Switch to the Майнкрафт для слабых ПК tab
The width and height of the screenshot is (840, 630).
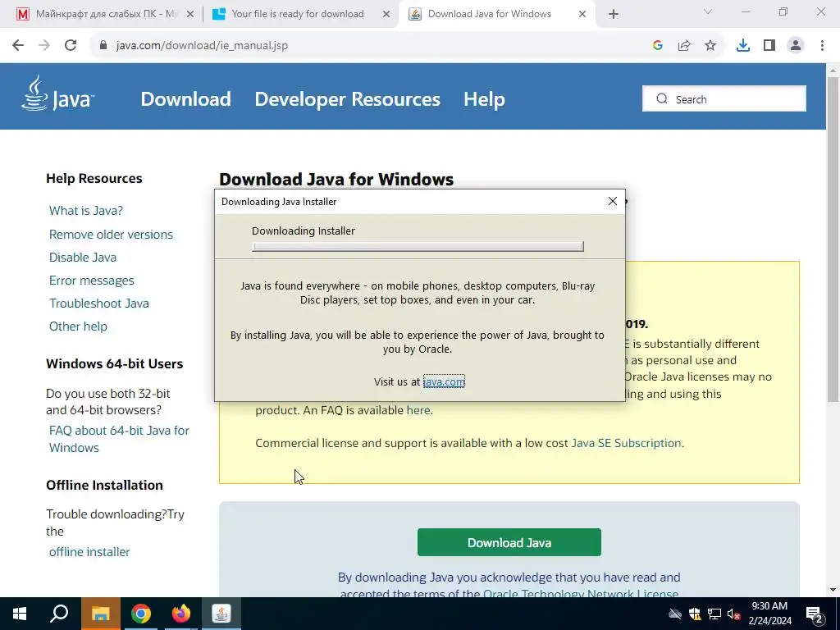click(105, 15)
